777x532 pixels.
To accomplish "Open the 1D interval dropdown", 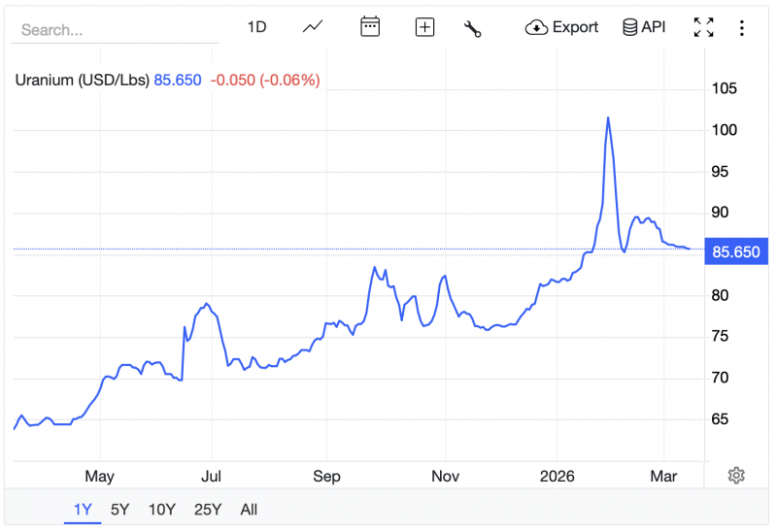I will pyautogui.click(x=256, y=27).
